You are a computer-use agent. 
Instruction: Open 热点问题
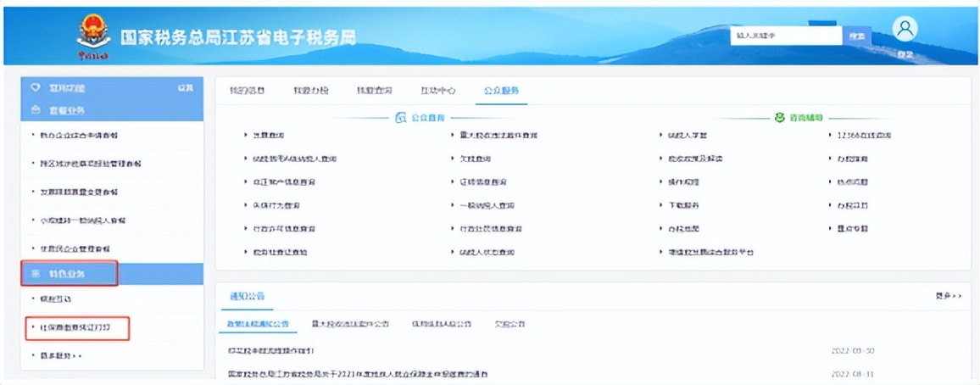(x=853, y=181)
